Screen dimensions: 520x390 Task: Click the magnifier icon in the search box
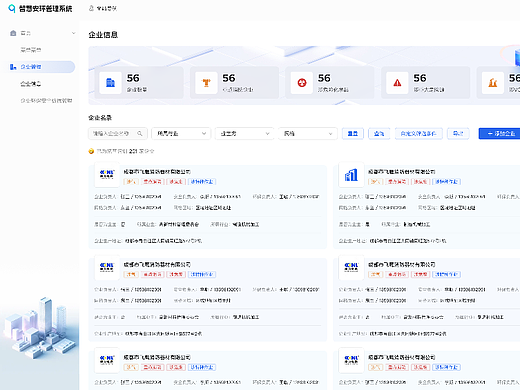click(140, 133)
